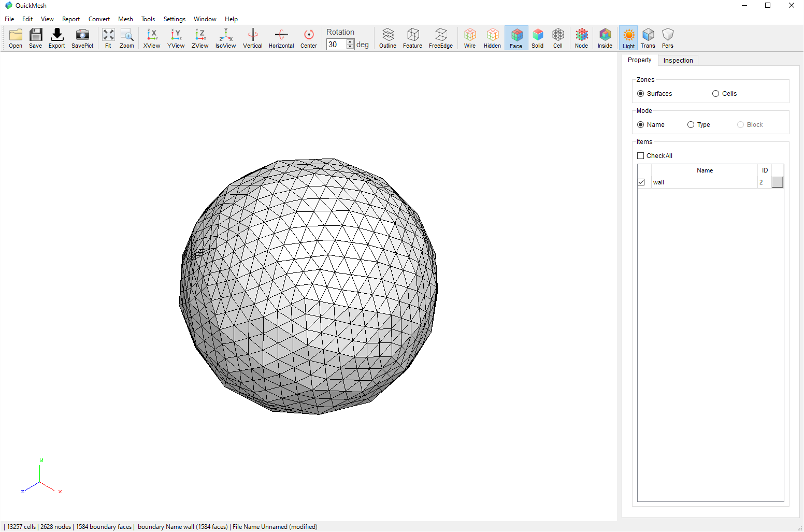Open the Tools menu
804x532 pixels.
click(x=148, y=19)
